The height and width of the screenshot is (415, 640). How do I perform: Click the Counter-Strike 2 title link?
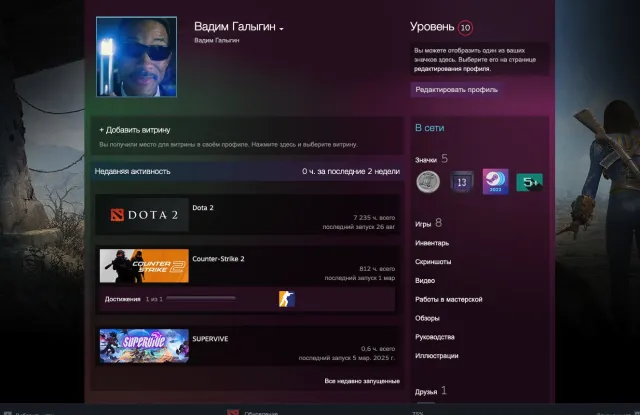coord(218,259)
